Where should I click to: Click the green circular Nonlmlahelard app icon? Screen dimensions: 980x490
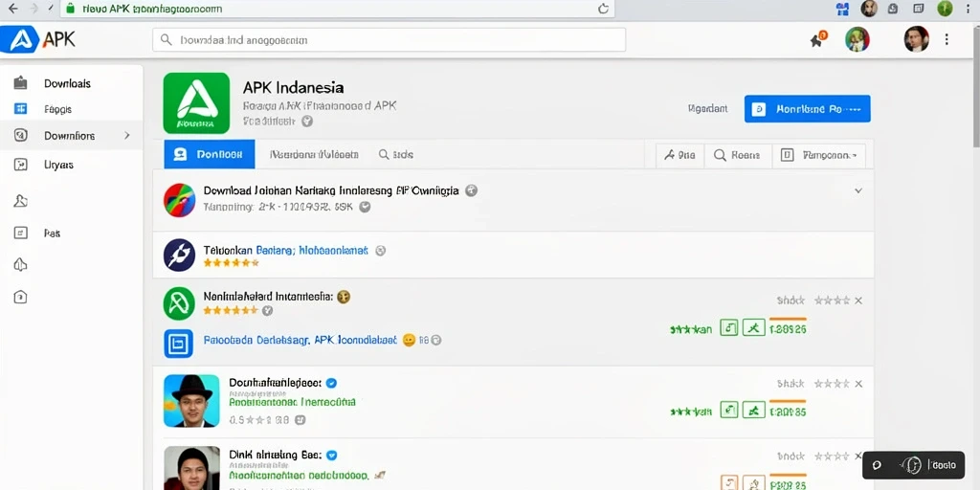(x=179, y=303)
